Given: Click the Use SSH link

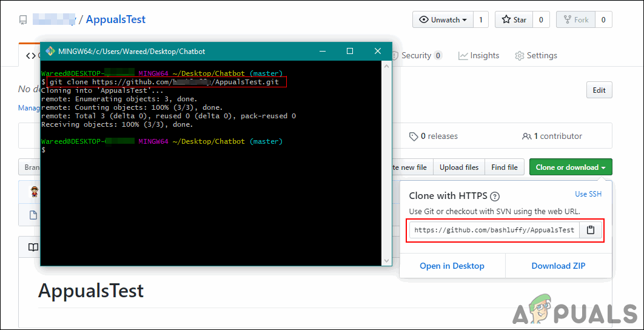Looking at the screenshot, I should 588,194.
